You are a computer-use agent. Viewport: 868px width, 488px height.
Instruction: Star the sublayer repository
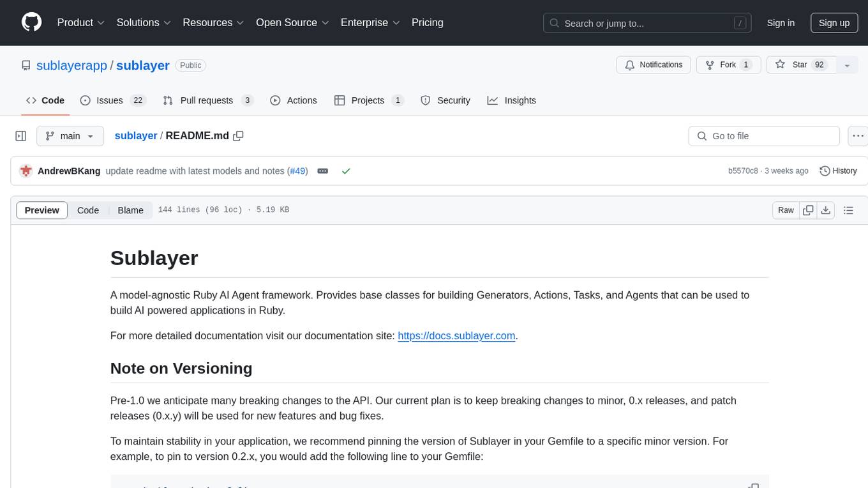(800, 65)
